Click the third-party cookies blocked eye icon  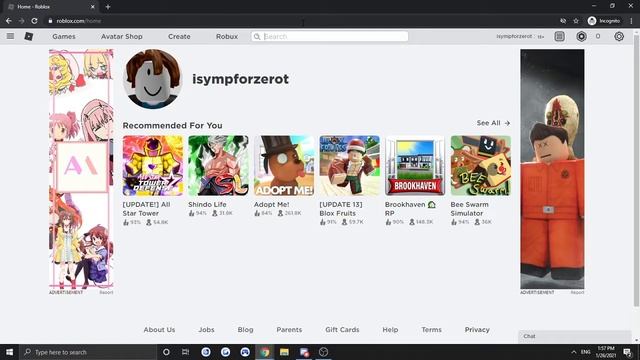click(x=563, y=21)
